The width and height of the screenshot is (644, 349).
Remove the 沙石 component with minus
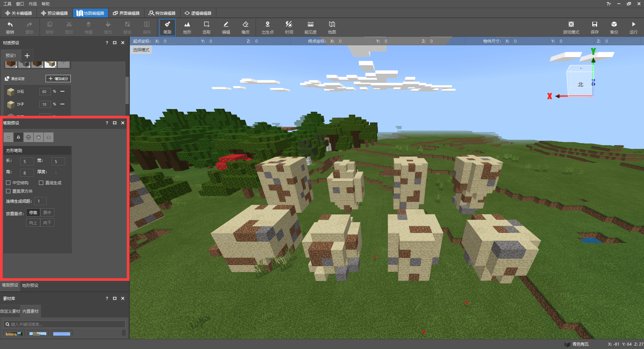[x=62, y=91]
